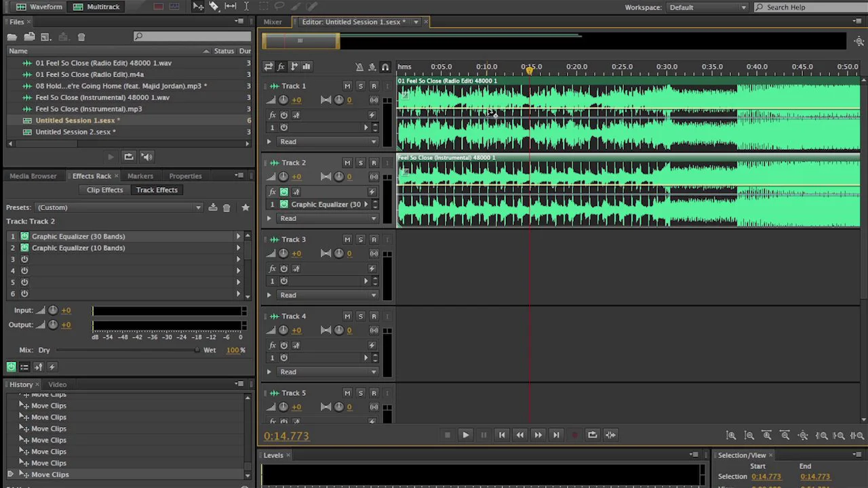Click Zoom Out (Amplitude) icon
Viewport: 868px width, 488px height.
(749, 436)
